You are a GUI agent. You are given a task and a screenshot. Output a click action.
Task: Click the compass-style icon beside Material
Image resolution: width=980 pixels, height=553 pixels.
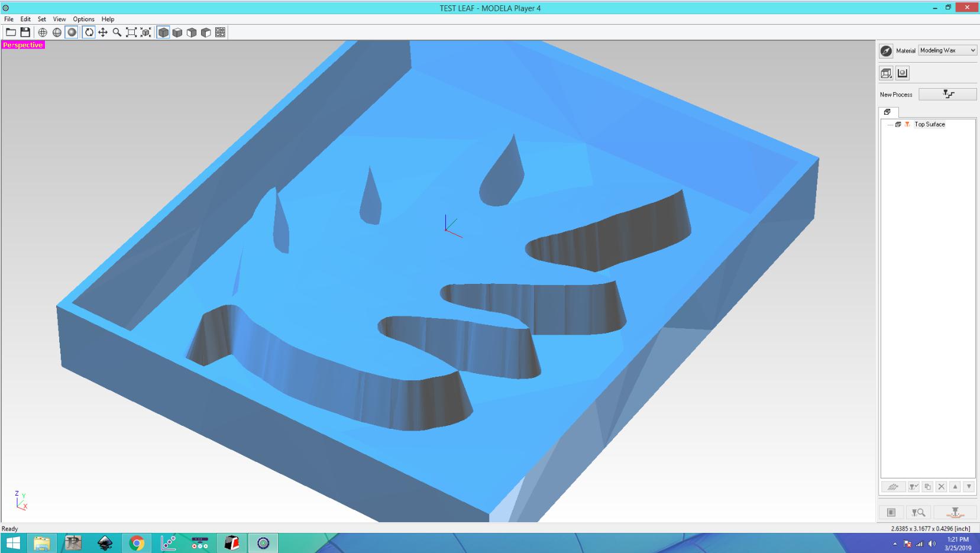[x=886, y=51]
